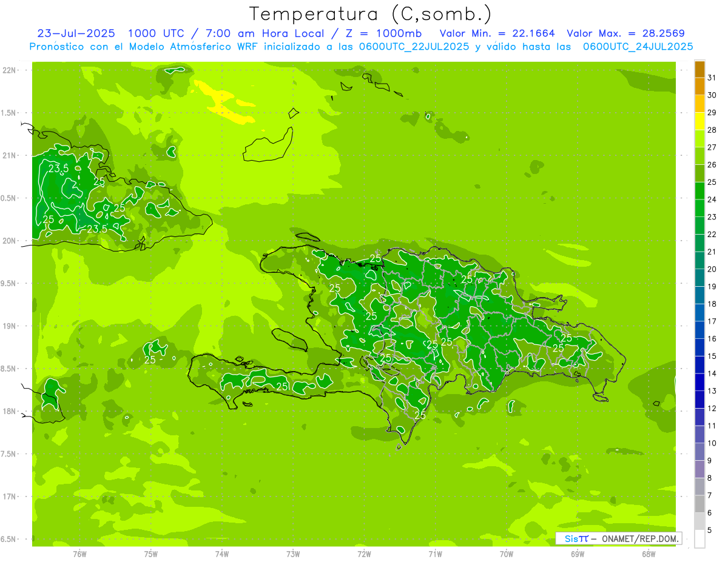Click the orange legend swatch between 30 and 31
728x562 pixels.
pos(699,87)
